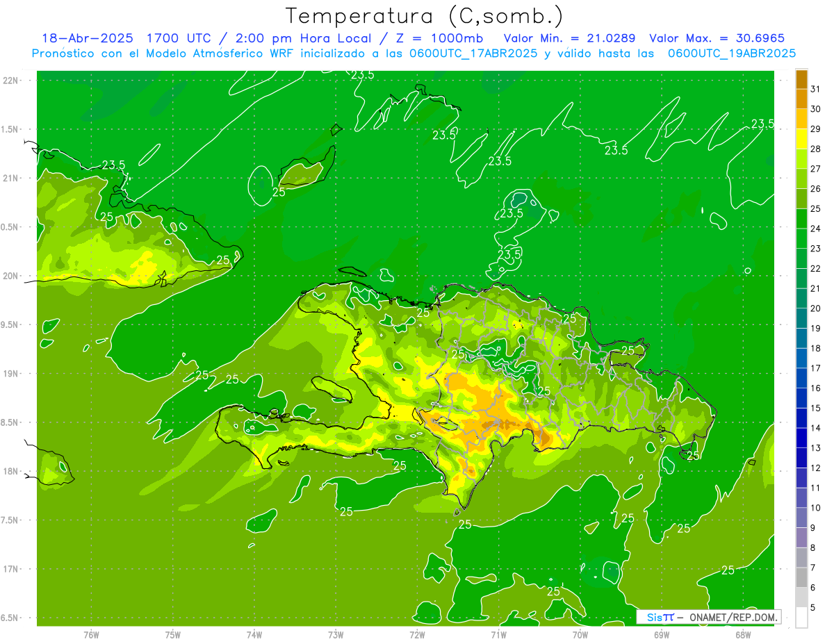Click the legend value "31"
The image size is (834, 644).
coord(816,89)
